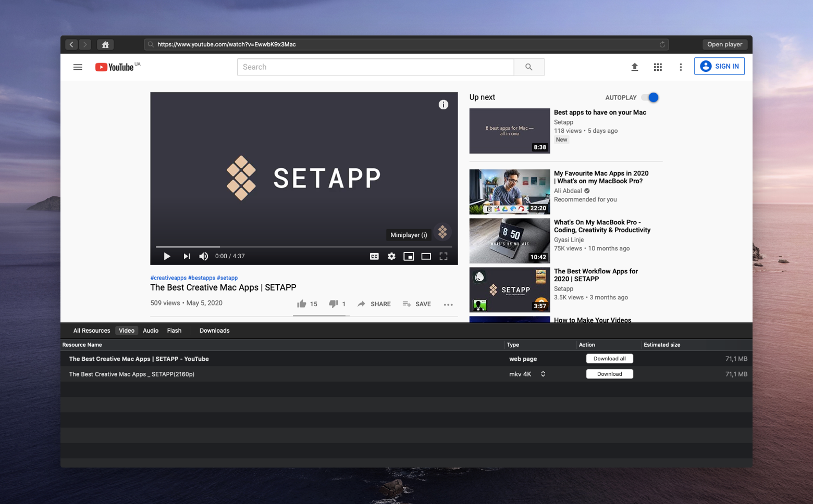
Task: Click 'My Favourite Mac Apps in 2020' title
Action: (601, 177)
